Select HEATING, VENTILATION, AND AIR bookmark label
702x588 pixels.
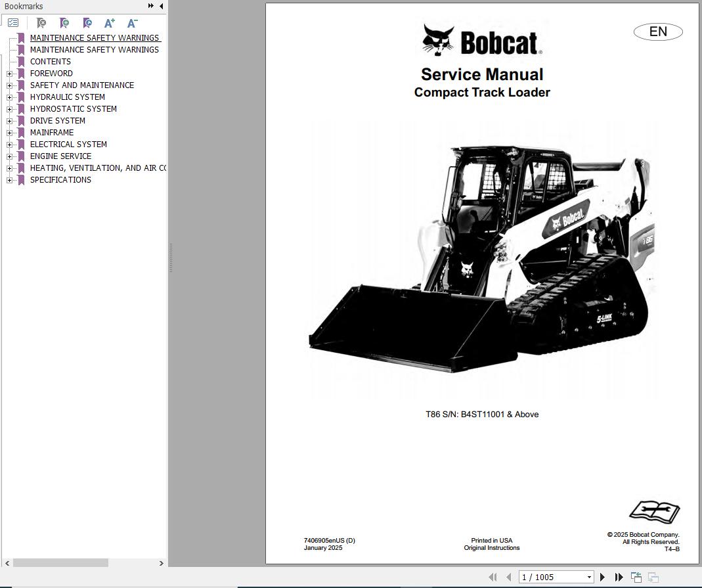click(98, 168)
